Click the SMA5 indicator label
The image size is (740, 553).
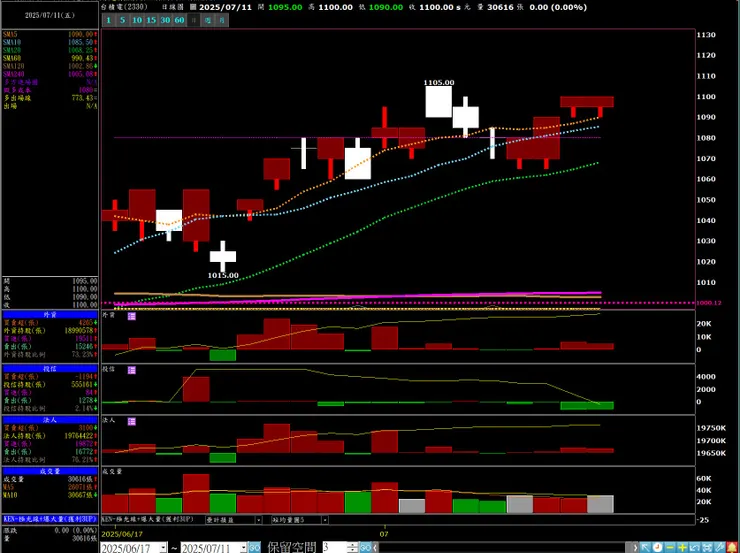coord(10,34)
